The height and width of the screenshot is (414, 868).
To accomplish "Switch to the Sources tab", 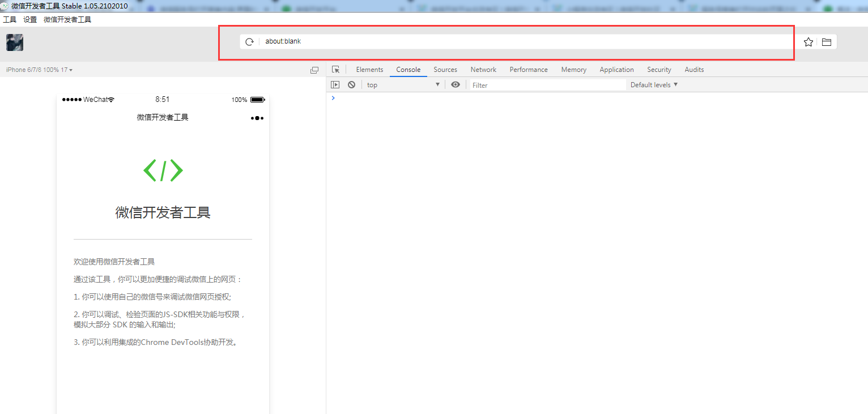I will [x=445, y=70].
